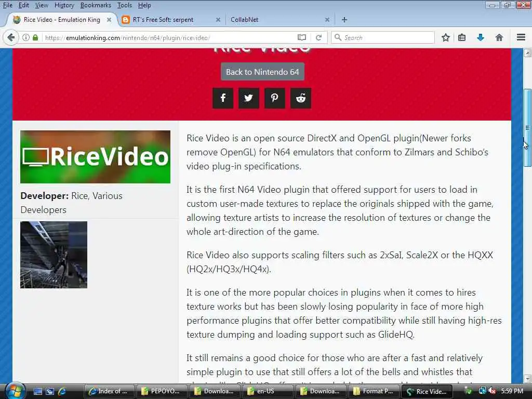Click the muted volume tray icon
Viewport: 532px width, 399px height.
click(x=493, y=391)
